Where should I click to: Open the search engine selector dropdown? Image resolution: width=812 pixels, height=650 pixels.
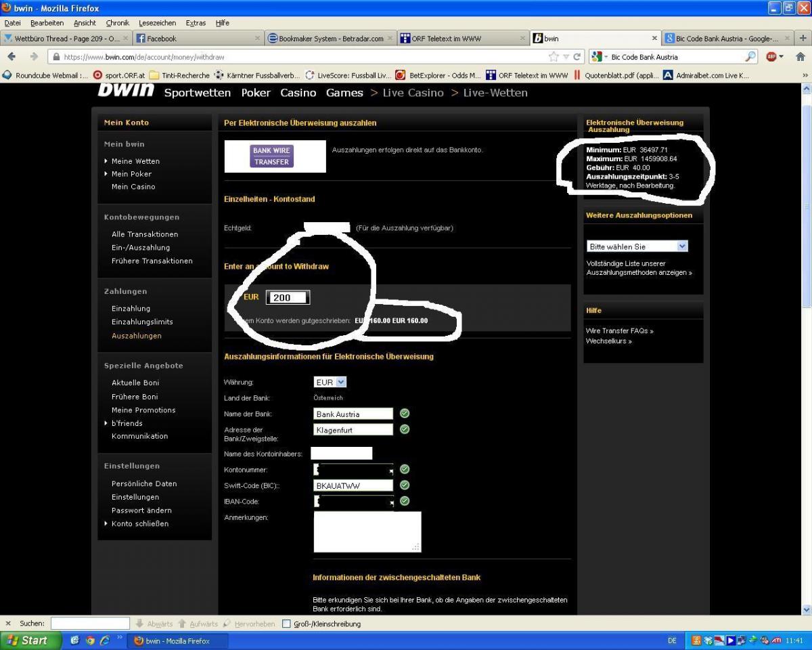click(x=599, y=57)
